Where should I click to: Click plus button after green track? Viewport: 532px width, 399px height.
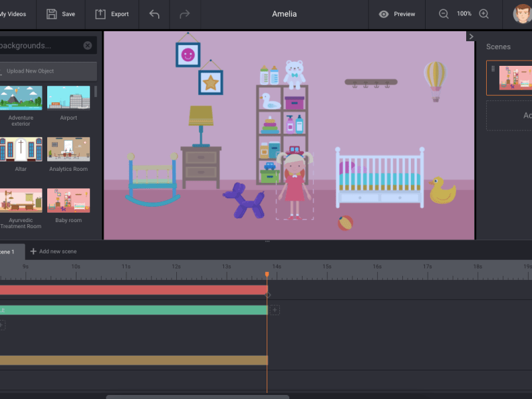point(275,310)
